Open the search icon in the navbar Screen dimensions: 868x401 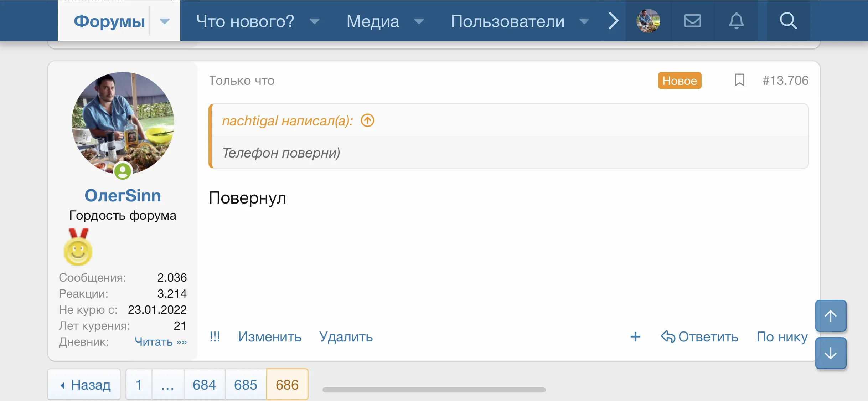[789, 21]
